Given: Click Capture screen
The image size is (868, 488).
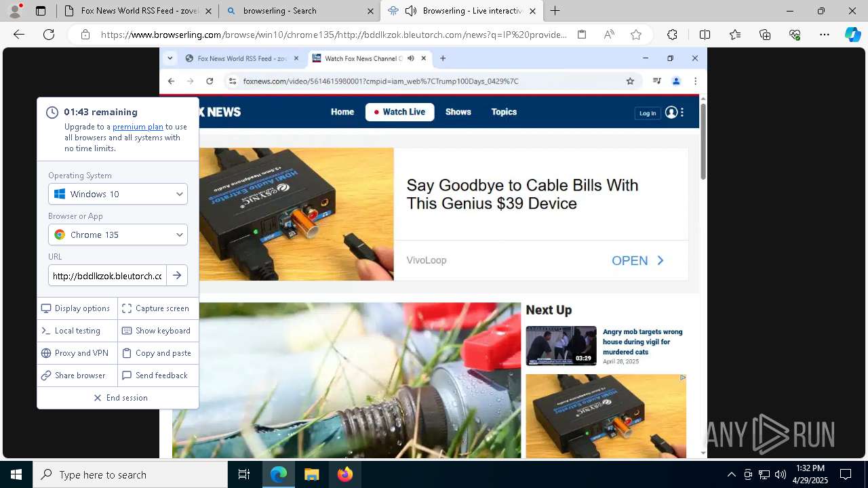Looking at the screenshot, I should [158, 308].
